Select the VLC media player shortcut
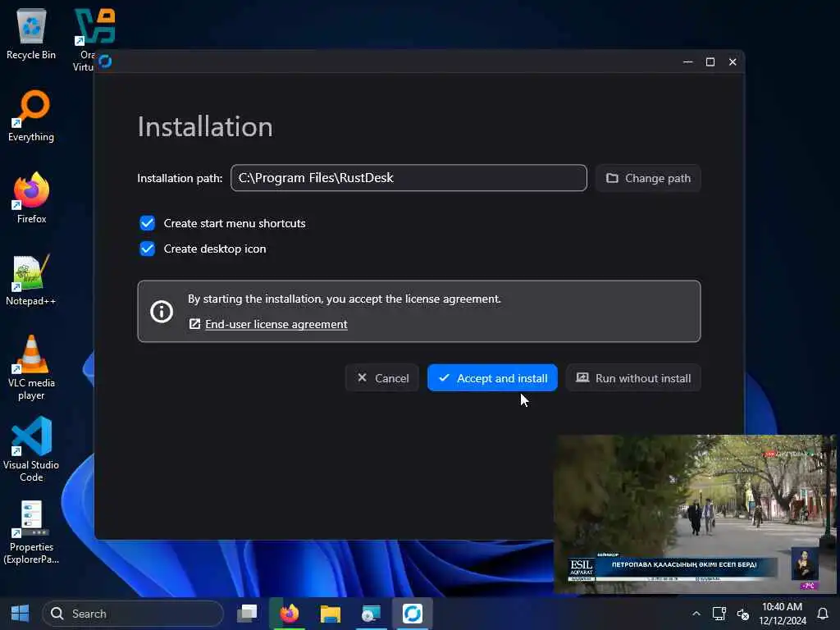Screen dimensions: 840x630 coord(31,367)
